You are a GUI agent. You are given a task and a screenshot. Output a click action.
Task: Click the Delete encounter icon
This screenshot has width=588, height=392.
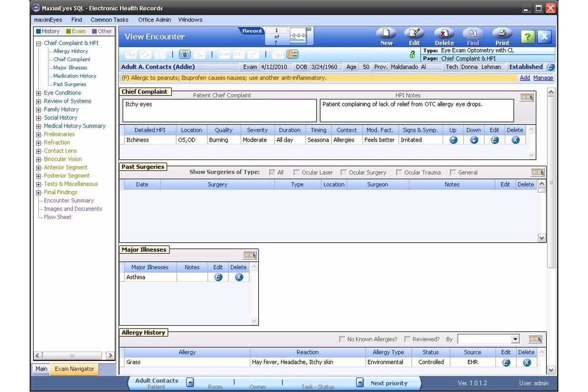(444, 34)
